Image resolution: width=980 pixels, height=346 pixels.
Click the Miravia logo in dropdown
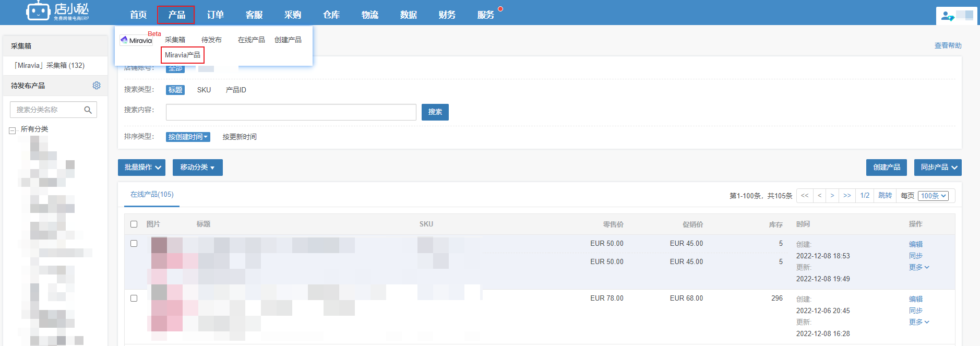coord(136,40)
